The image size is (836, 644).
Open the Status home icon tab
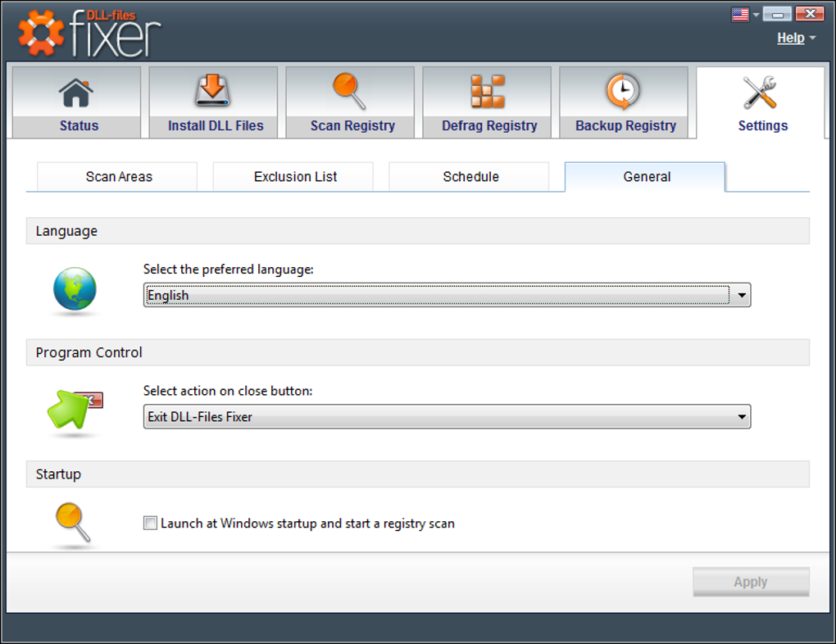(76, 93)
